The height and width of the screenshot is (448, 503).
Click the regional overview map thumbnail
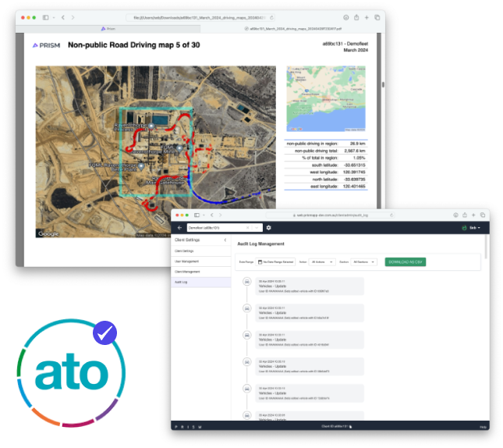point(326,99)
